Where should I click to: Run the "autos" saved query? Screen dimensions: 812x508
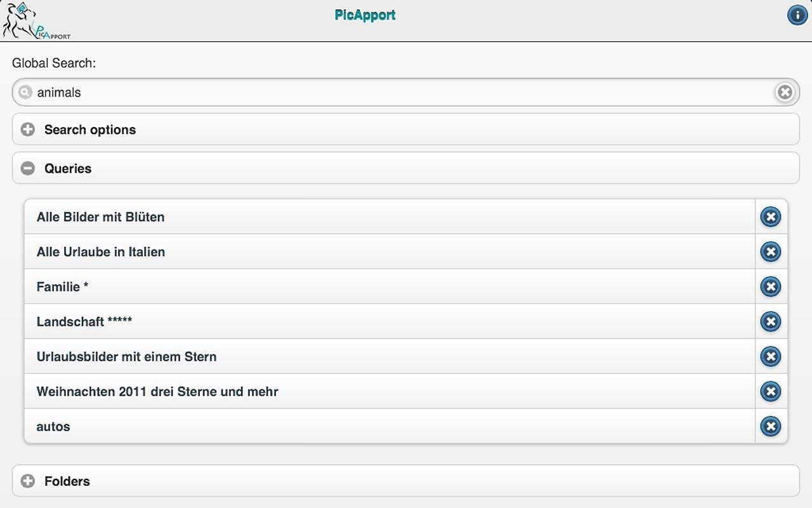click(x=381, y=427)
